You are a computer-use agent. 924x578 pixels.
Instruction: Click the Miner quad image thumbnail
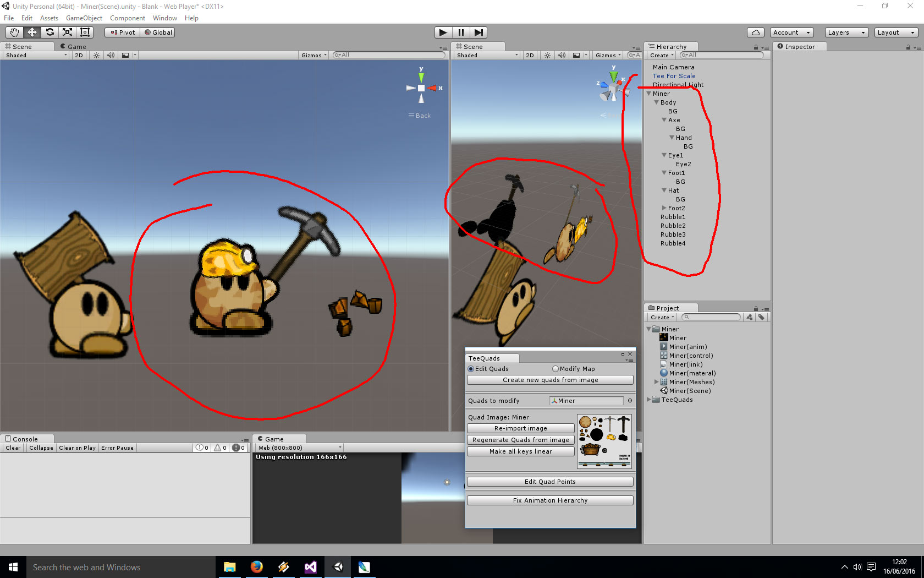[604, 441]
